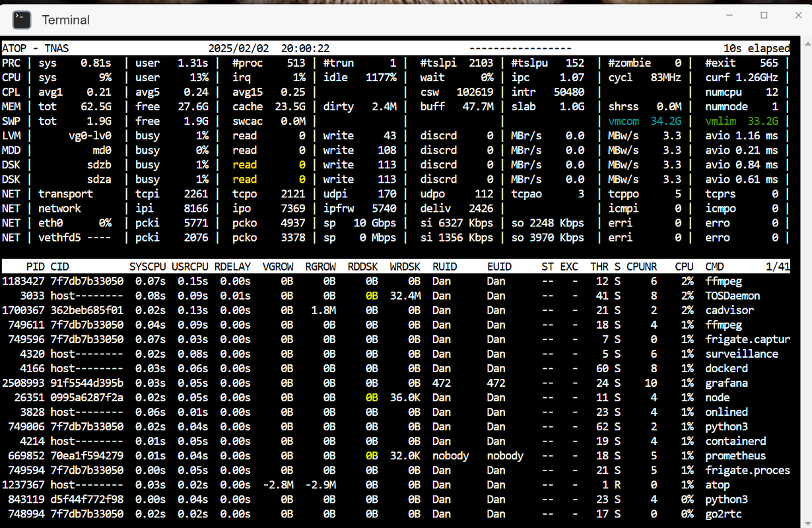Click the Terminal app icon in title bar
The height and width of the screenshot is (528, 812).
click(22, 20)
